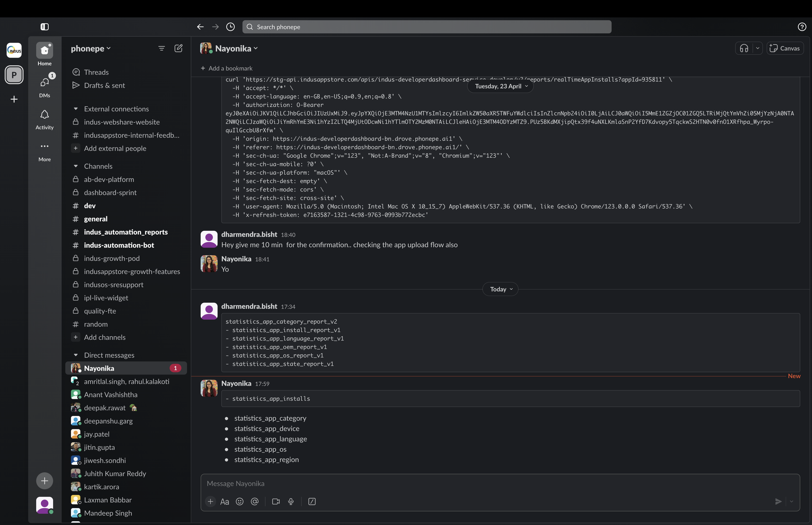Screen dimensions: 812x525
Task: Open attachments plus in composer
Action: point(210,501)
